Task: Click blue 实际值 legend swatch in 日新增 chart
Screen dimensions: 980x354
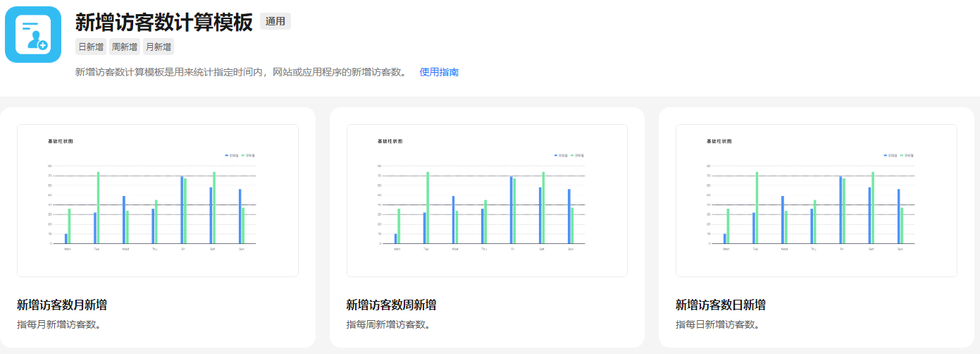Action: click(885, 155)
